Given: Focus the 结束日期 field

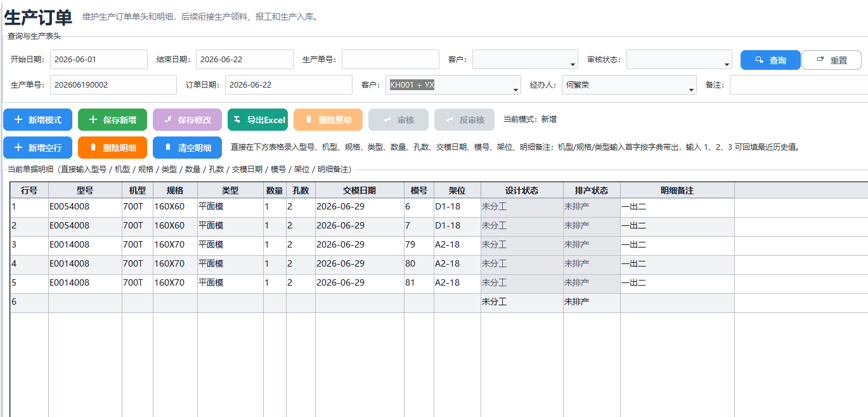Looking at the screenshot, I should 245,60.
